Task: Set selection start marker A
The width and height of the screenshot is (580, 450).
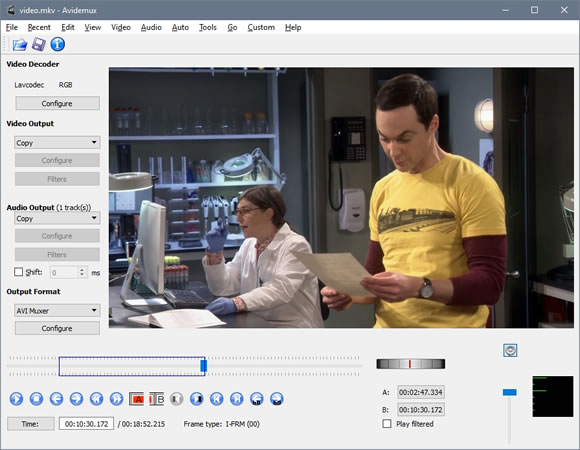Action: pos(136,399)
